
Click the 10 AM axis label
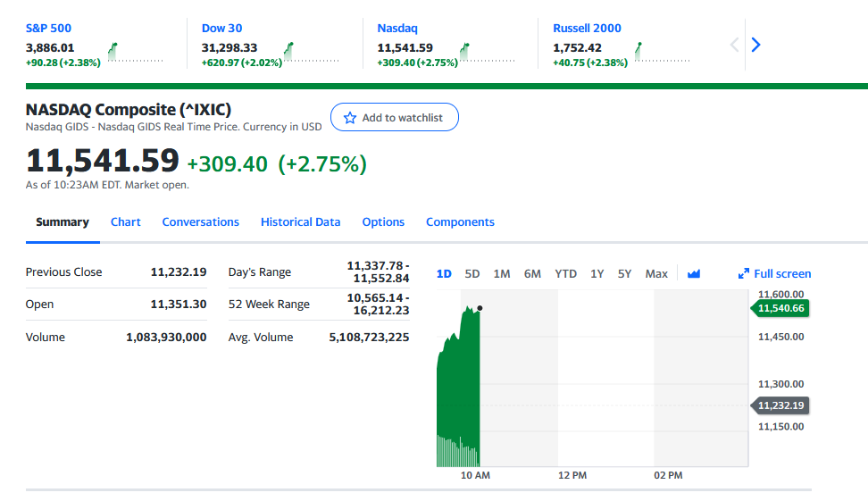pyautogui.click(x=475, y=475)
